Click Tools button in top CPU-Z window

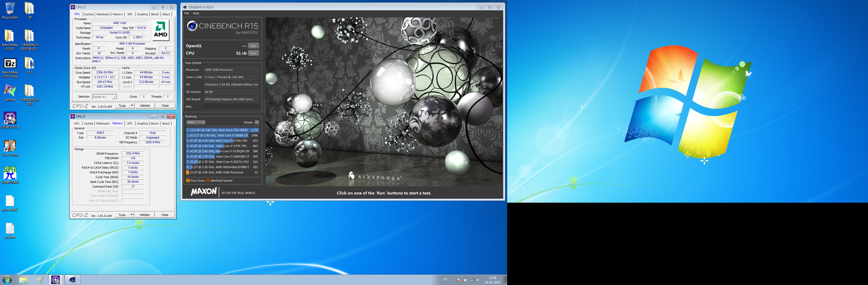122,106
